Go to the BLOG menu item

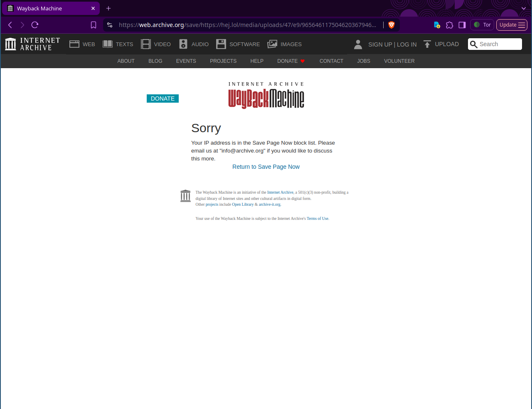click(155, 61)
